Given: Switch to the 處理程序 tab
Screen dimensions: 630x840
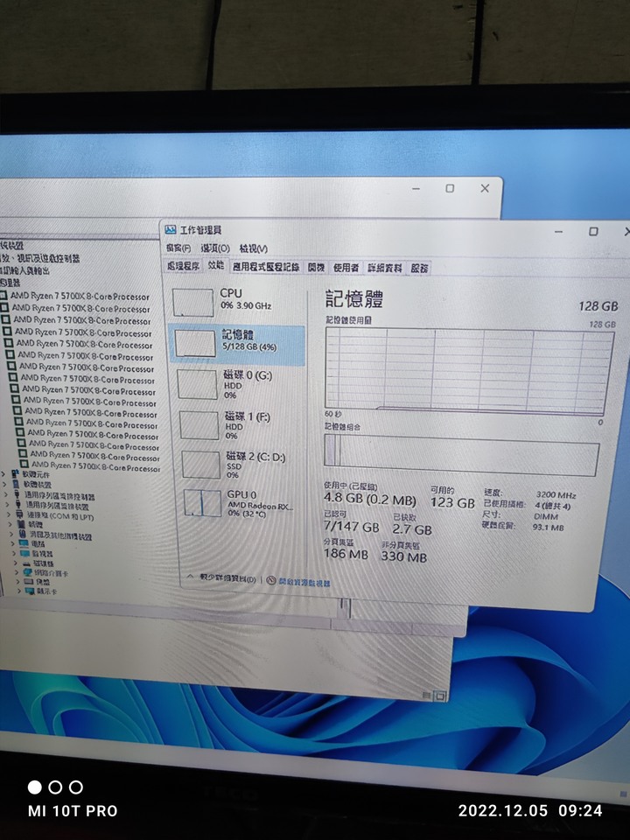Looking at the screenshot, I should pos(183,266).
